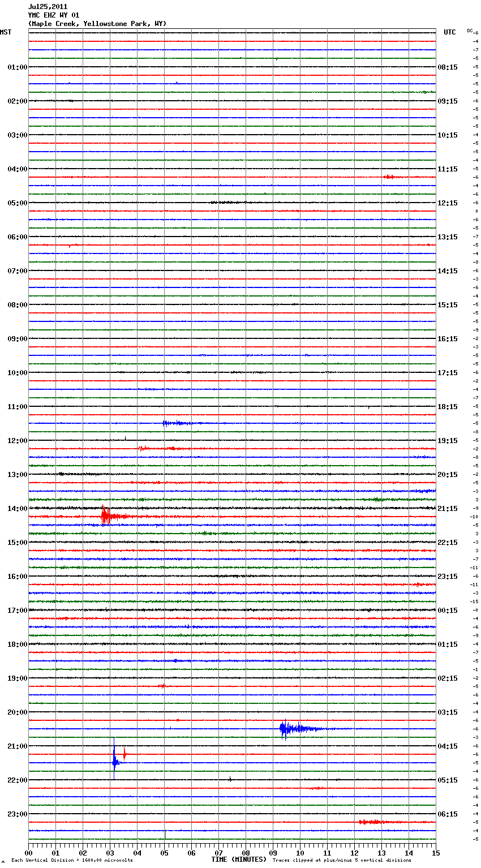Screen dimensions: 481x868
Task: Select the 04:00 MST row label
Action: click(17, 169)
